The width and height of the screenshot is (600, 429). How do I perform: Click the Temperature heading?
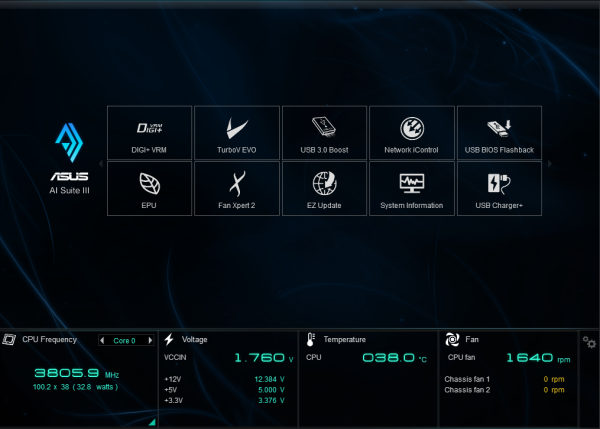[x=344, y=339]
